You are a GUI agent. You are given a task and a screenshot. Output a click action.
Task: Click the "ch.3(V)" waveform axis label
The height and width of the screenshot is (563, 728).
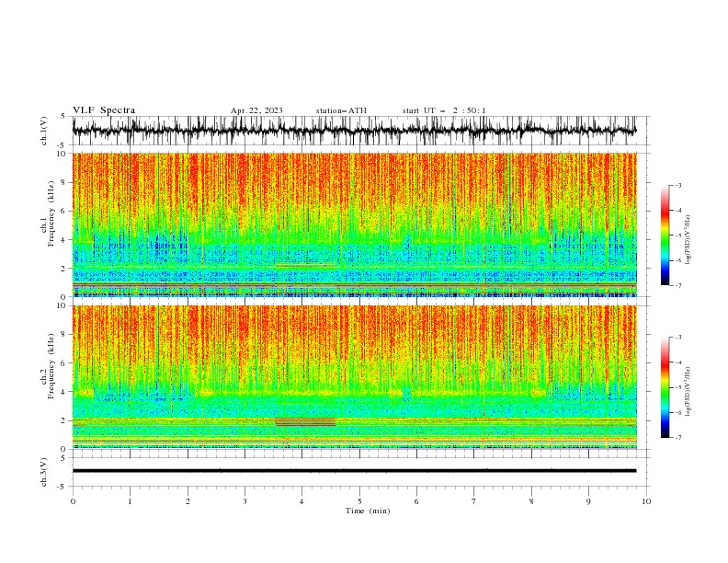coord(44,472)
